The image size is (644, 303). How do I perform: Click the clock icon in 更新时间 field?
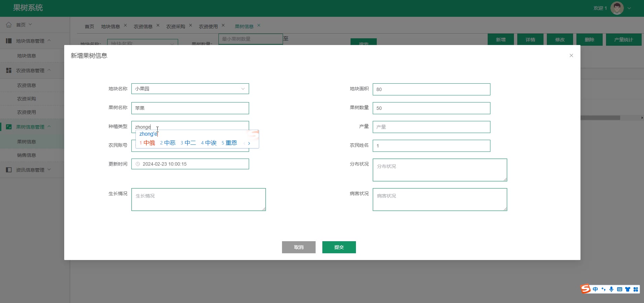pyautogui.click(x=138, y=164)
